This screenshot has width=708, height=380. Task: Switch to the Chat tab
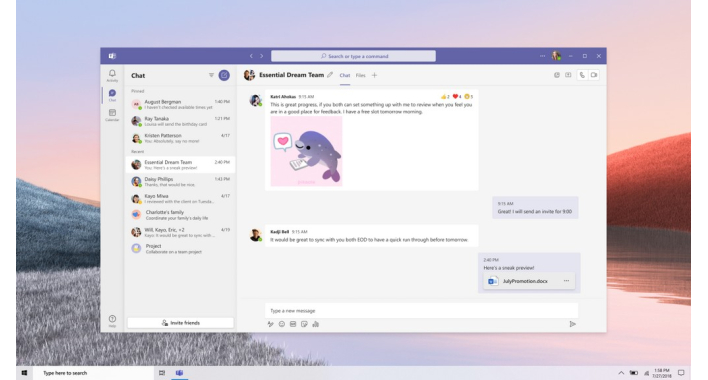(345, 75)
